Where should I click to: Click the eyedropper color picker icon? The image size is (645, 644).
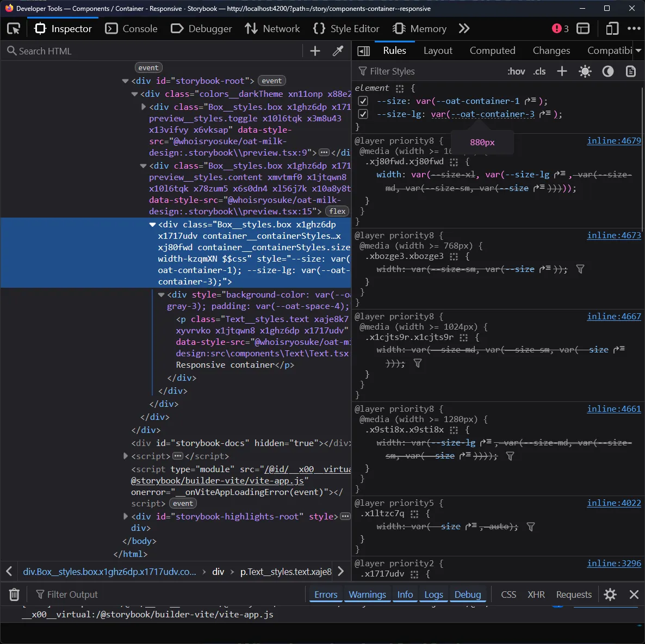tap(338, 51)
